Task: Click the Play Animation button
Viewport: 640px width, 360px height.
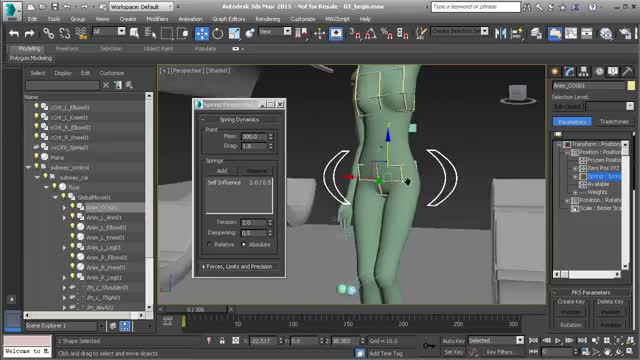Action: pyautogui.click(x=558, y=340)
